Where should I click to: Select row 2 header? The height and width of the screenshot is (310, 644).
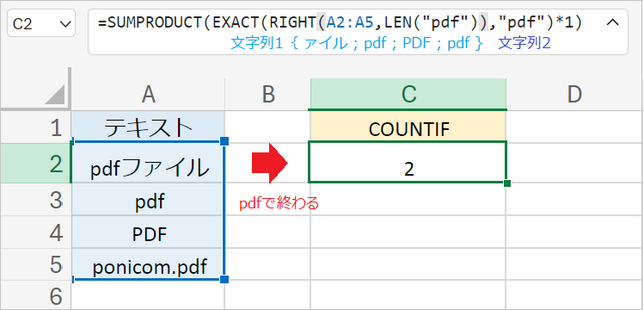coord(36,164)
